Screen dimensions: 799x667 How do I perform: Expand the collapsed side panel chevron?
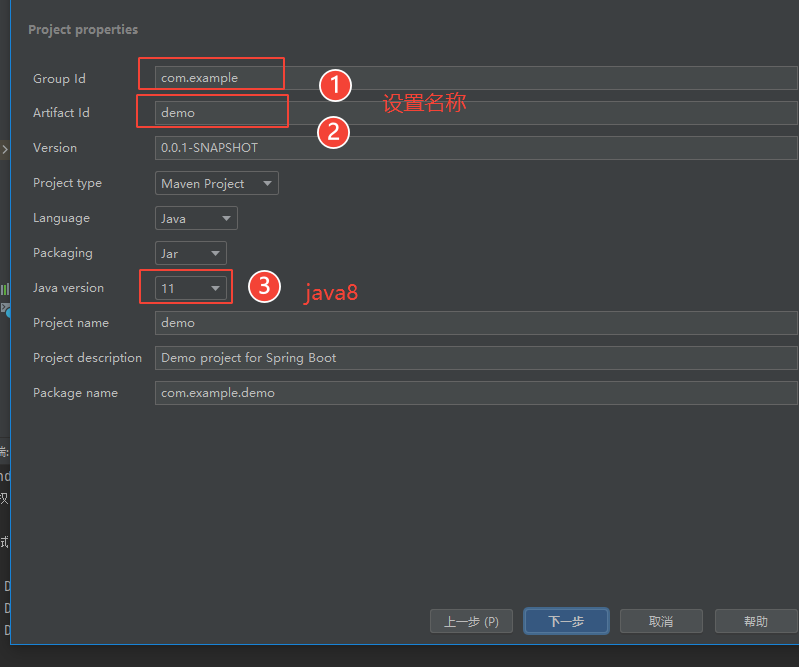[x=5, y=149]
